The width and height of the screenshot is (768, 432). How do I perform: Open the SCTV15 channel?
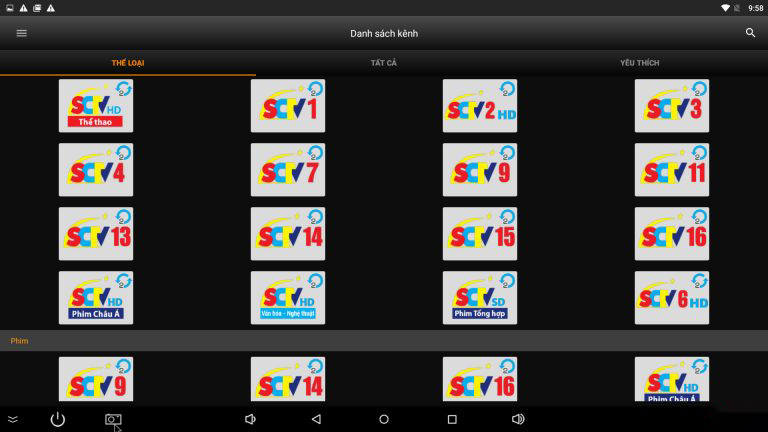[480, 234]
